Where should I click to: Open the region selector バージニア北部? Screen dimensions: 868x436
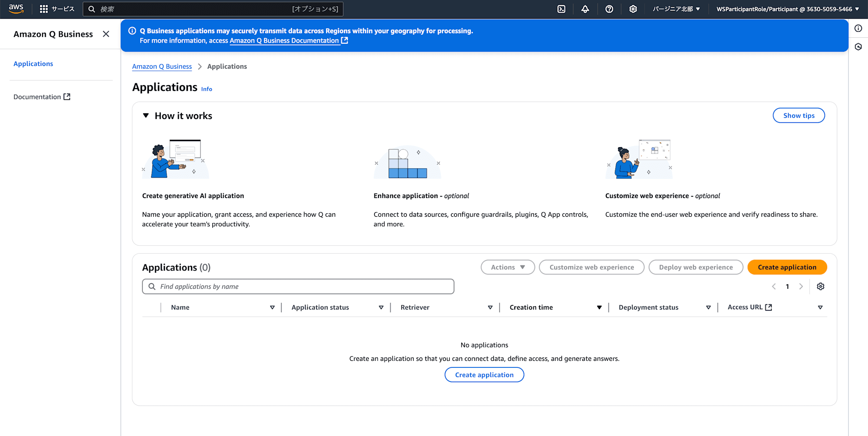point(676,9)
